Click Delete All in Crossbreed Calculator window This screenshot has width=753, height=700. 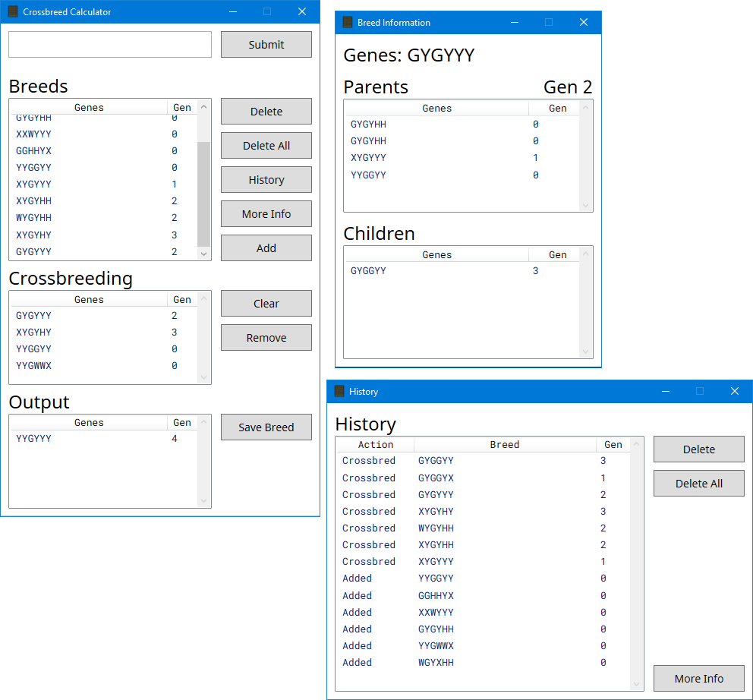pyautogui.click(x=266, y=146)
